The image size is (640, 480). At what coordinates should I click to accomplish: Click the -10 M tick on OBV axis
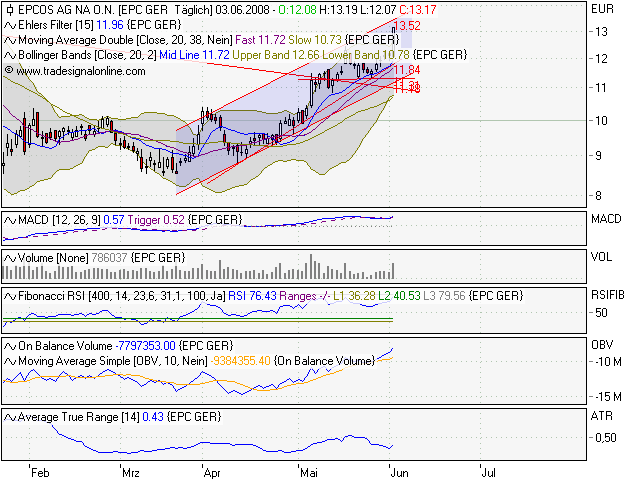point(608,362)
